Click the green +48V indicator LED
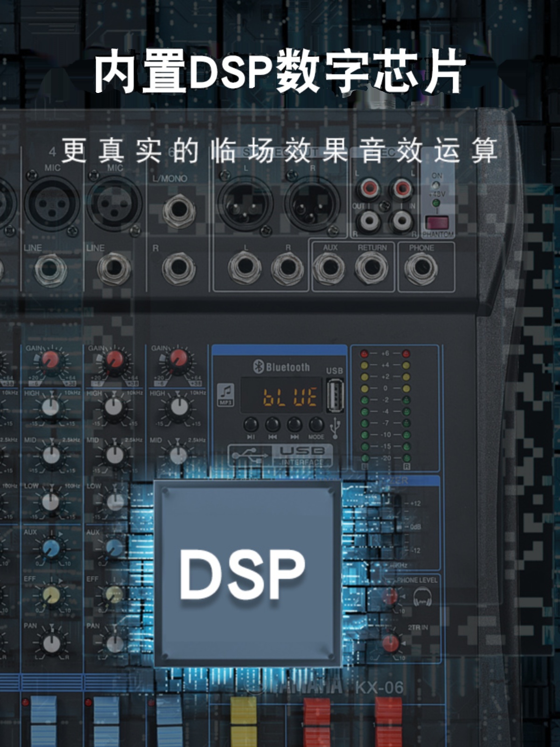Image resolution: width=560 pixels, height=747 pixels. [436, 203]
